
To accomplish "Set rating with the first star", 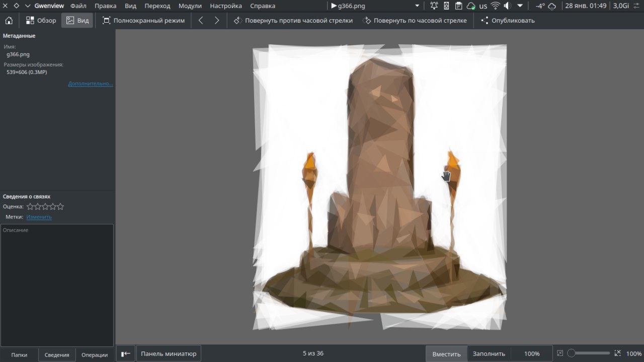I will 30,206.
